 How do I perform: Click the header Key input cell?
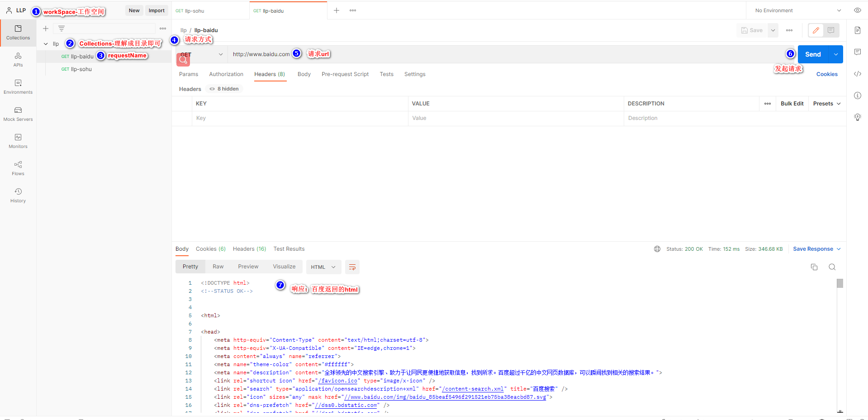tap(300, 118)
